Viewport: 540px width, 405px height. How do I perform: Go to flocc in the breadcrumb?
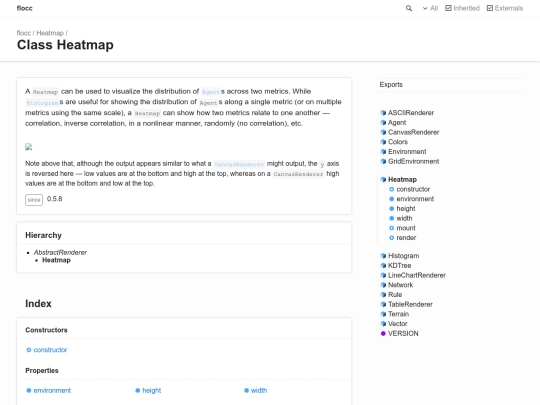[x=23, y=33]
